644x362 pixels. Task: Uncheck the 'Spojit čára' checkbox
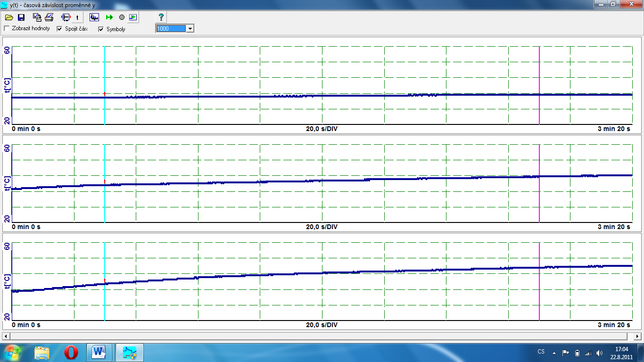[x=59, y=29]
